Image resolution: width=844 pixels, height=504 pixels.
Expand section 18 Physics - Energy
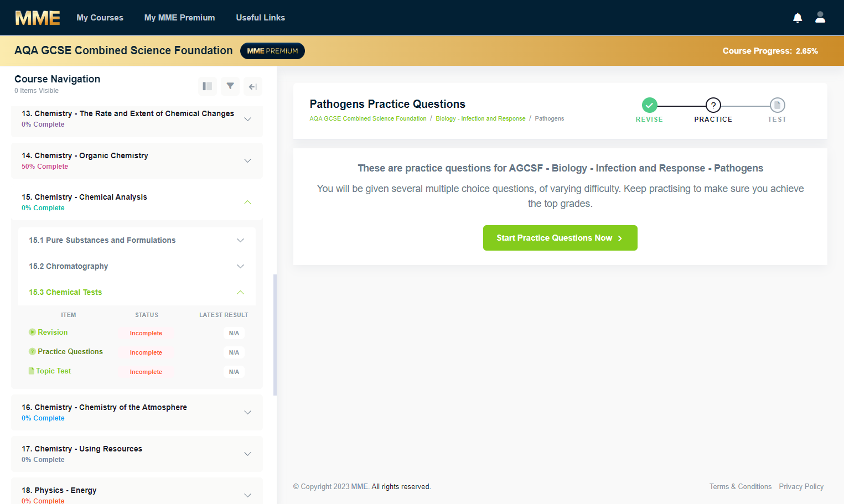click(248, 495)
